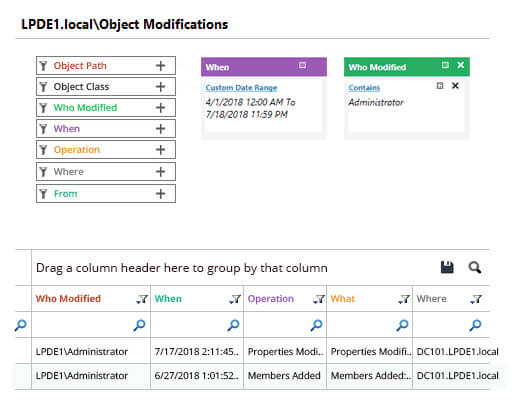Delete the Contains Administrator condition
This screenshot has height=402, width=515.
coord(455,86)
